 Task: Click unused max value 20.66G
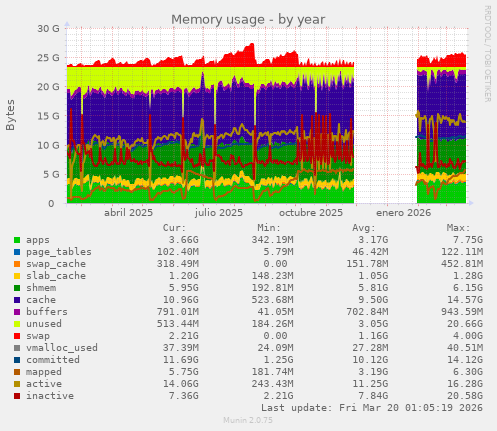pyautogui.click(x=465, y=324)
